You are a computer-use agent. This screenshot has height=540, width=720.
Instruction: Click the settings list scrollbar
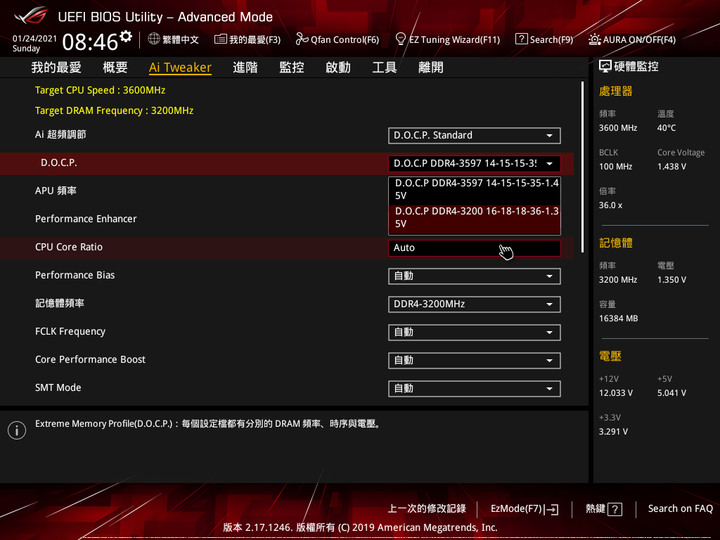(x=583, y=167)
